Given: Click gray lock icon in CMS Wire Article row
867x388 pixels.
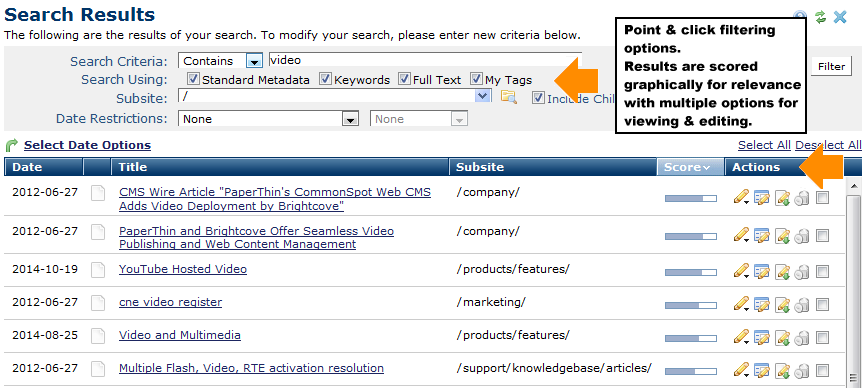Looking at the screenshot, I should (x=802, y=198).
